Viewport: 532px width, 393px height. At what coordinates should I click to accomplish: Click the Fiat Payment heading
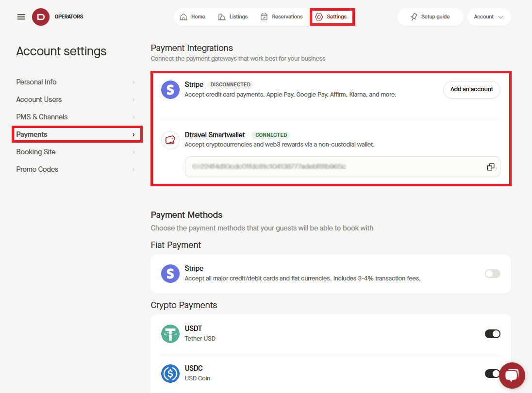176,245
